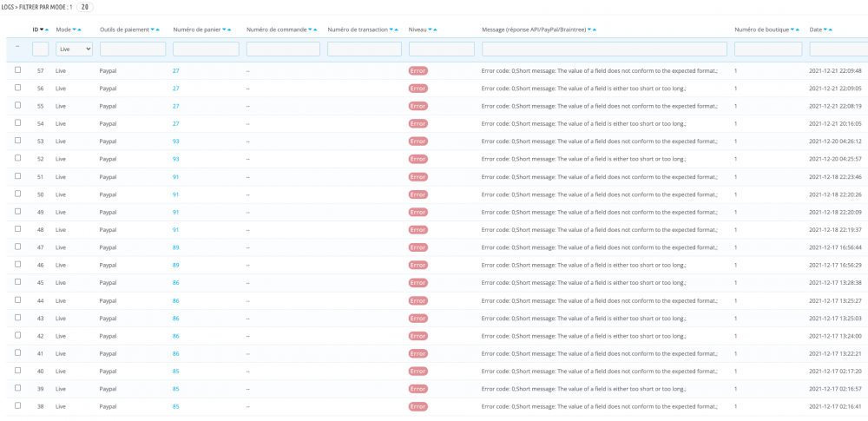This screenshot has height=421, width=868.
Task: Click the Error badge in row ID 49
Action: tap(418, 212)
